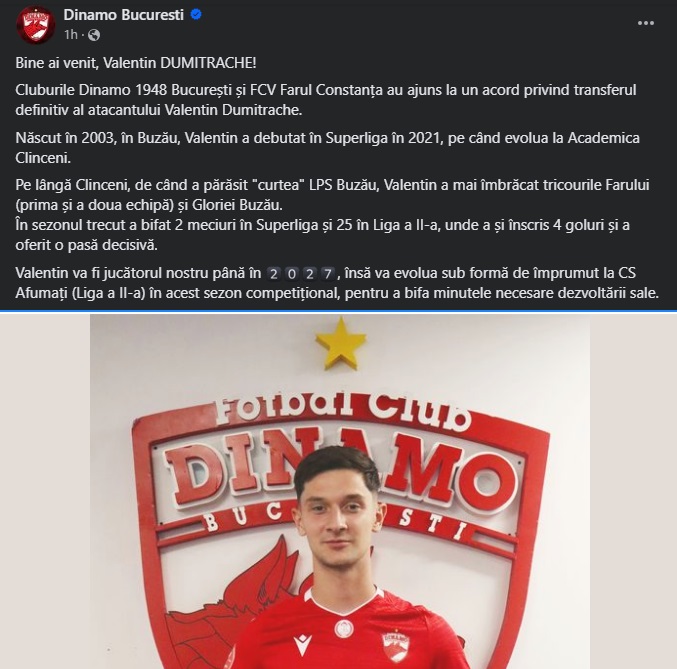Select the 'Bine ai venit' greeting line

click(136, 63)
